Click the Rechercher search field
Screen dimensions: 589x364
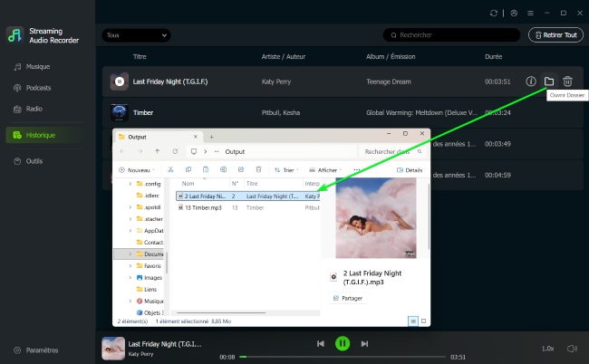coord(451,35)
